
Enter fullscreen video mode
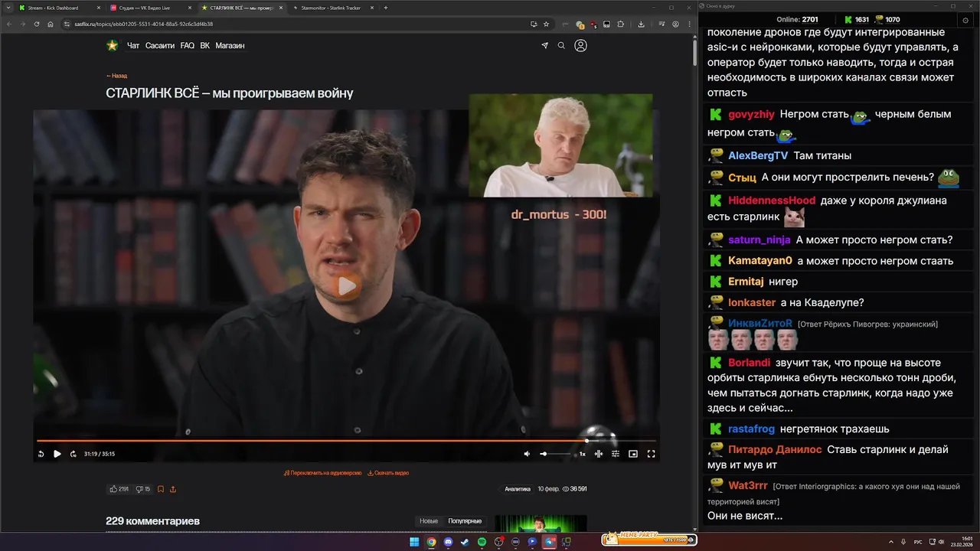(651, 454)
